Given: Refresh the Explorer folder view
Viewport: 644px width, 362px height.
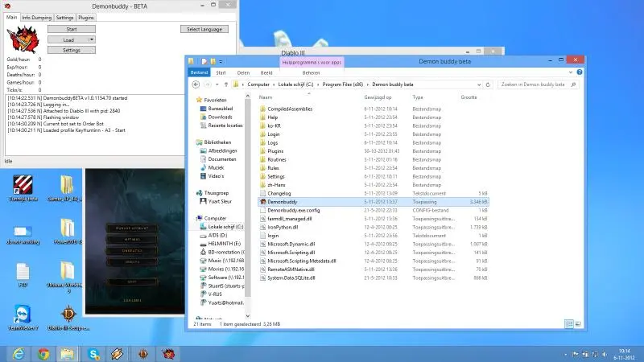Looking at the screenshot, I should [x=489, y=84].
